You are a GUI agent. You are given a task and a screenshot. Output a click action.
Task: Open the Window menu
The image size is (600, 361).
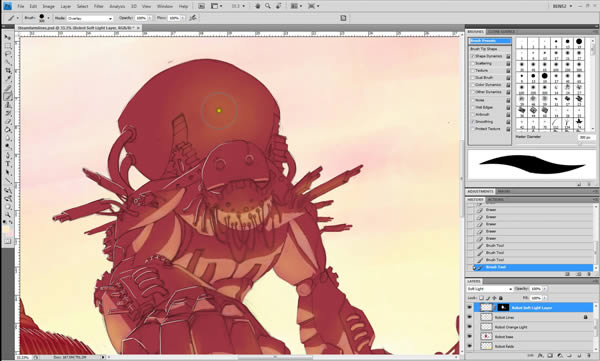pos(165,7)
